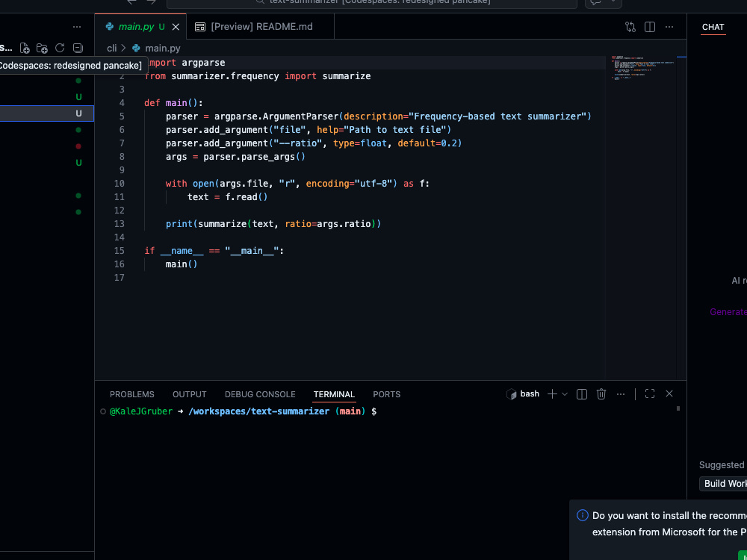
Task: Open changes compare icon in editor toolbar
Action: (630, 27)
